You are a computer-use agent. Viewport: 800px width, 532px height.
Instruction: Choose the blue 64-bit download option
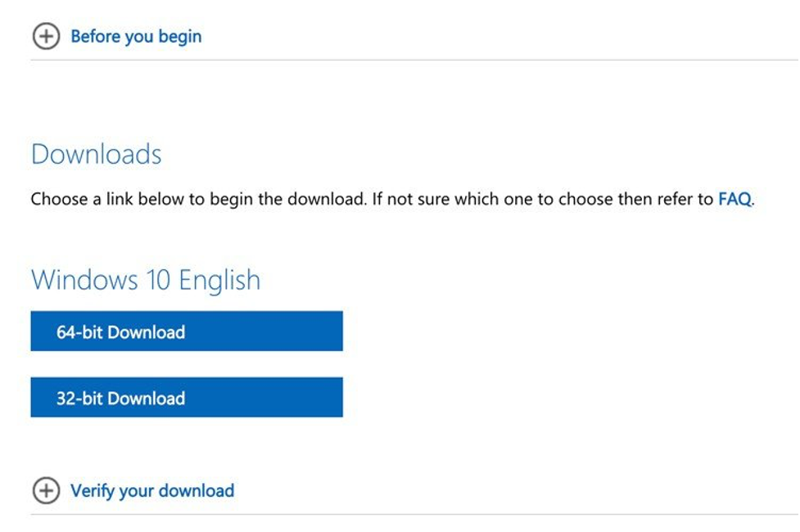click(x=187, y=331)
